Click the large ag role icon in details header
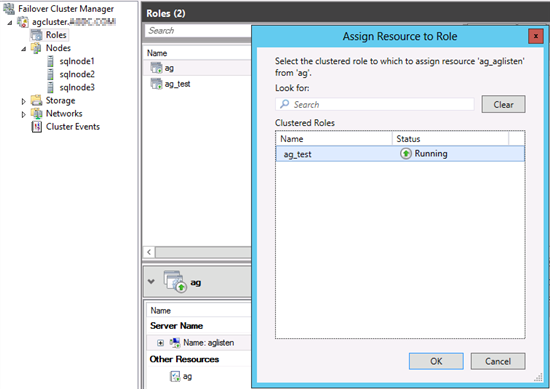Viewport: 550px width, 389px height. pos(175,281)
